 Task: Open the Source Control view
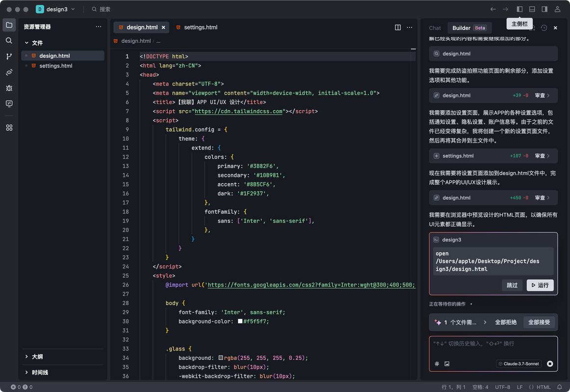pos(9,56)
